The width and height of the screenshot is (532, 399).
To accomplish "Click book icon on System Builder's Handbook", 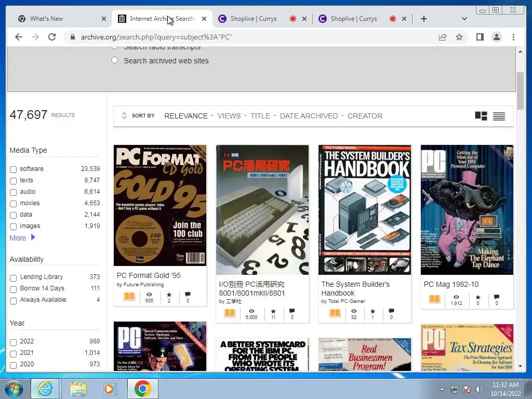I will click(335, 313).
